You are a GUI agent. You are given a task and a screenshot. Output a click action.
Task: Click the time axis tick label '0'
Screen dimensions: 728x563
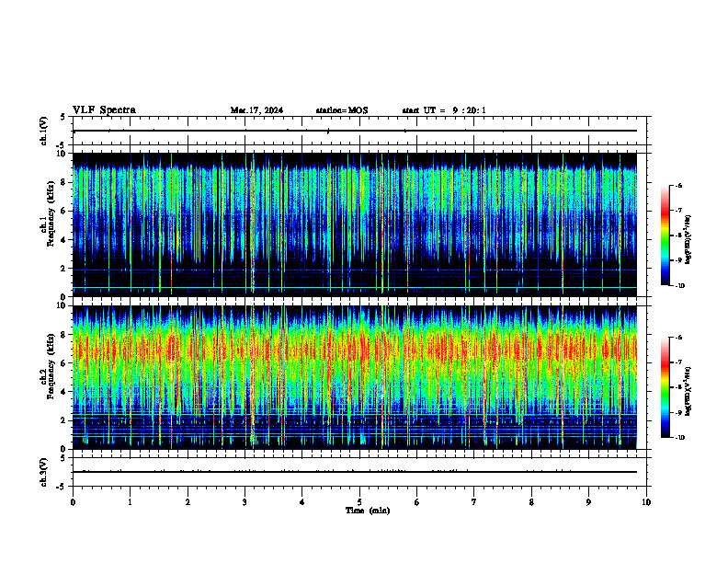pyautogui.click(x=73, y=502)
